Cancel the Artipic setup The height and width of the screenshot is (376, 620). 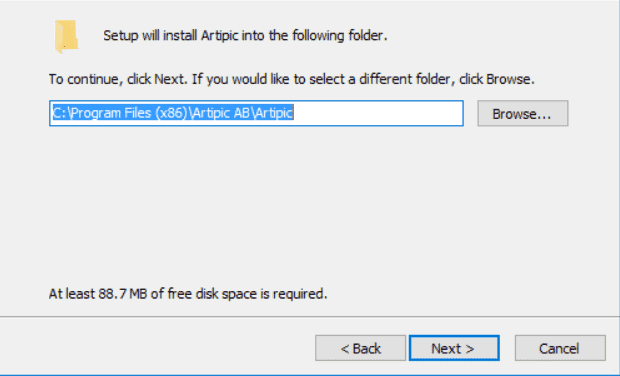[x=560, y=348]
